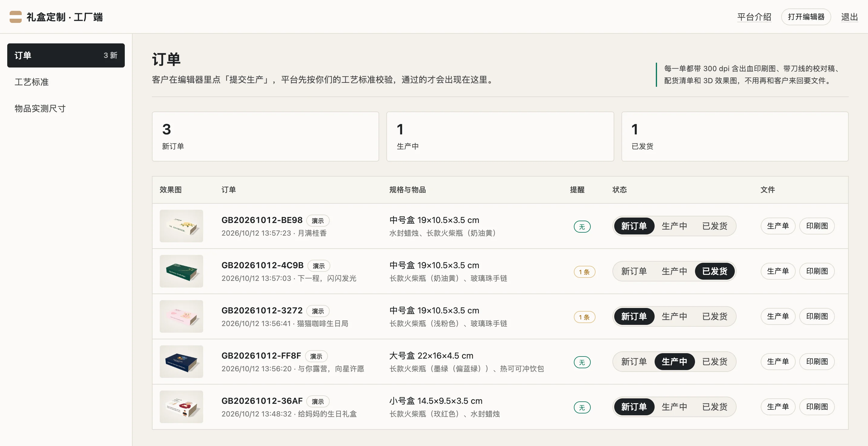Click the 演示 tag beside GB20261012-36AF
The image size is (868, 446).
coord(318,401)
